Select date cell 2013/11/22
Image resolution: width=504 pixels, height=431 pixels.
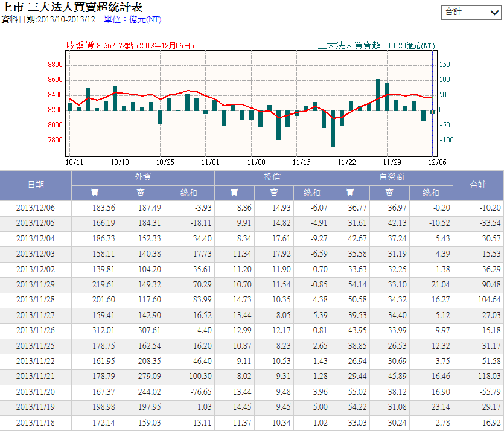pos(36,361)
